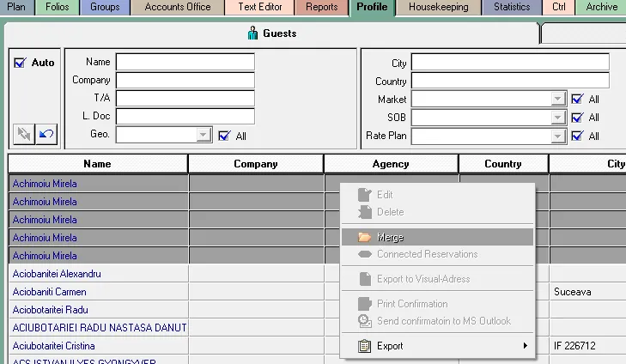Viewport: 626px width, 364px height.
Task: Click the Name search field
Action: pyautogui.click(x=185, y=63)
